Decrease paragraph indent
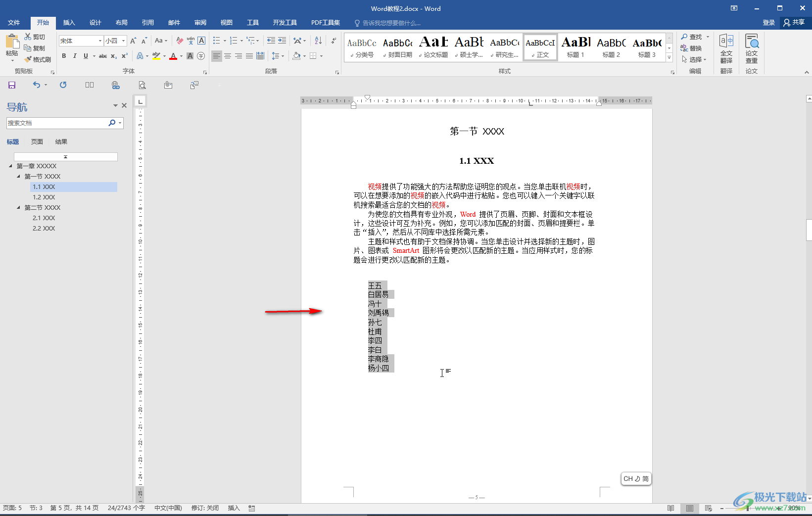812x516 pixels. tap(271, 41)
